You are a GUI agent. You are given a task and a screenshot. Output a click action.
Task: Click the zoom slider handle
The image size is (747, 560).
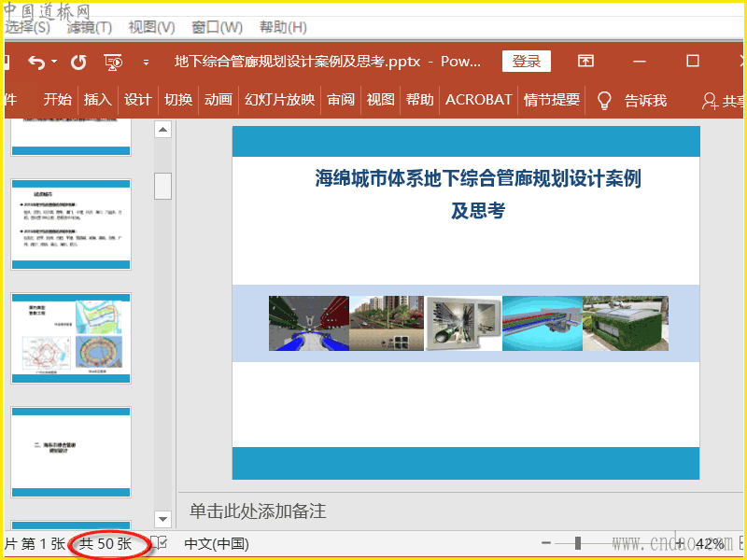point(578,543)
